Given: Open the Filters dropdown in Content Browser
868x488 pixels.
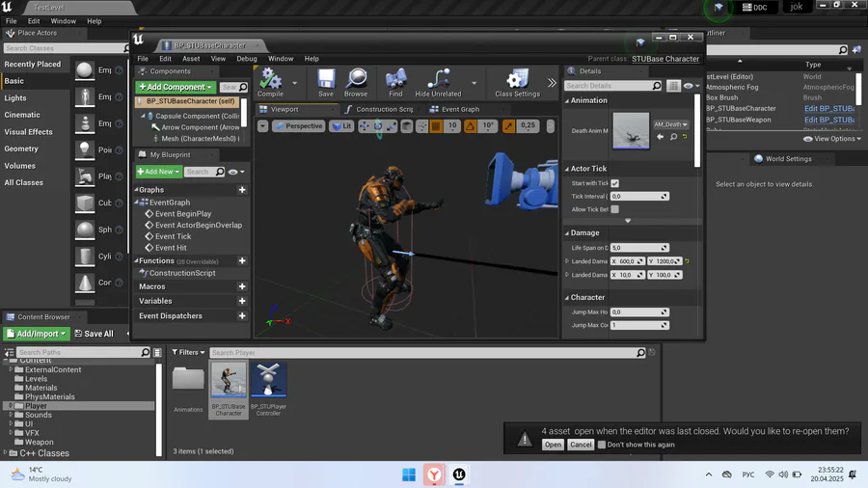Looking at the screenshot, I should (188, 352).
